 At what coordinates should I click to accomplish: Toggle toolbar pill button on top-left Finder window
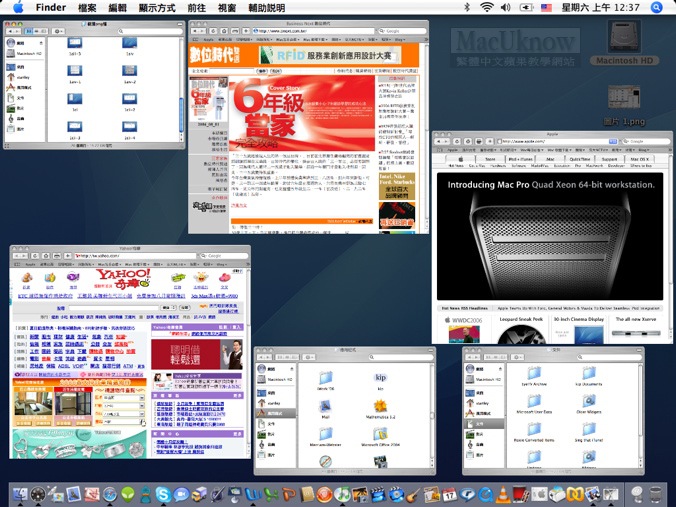click(x=178, y=24)
